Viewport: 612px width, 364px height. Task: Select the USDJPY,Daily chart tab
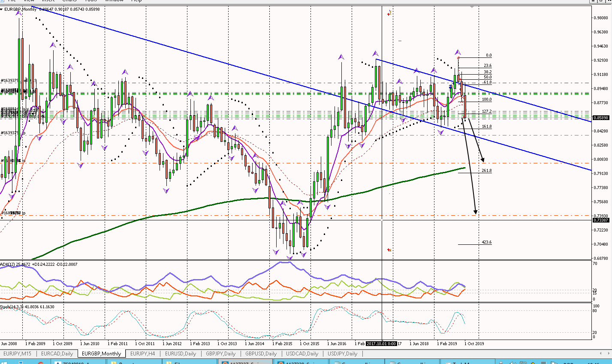342,354
